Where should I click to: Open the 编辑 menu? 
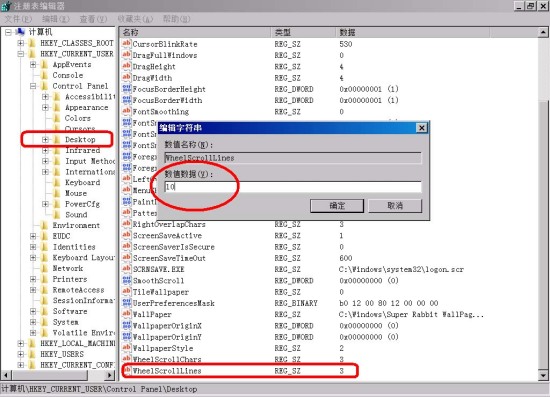coord(56,19)
